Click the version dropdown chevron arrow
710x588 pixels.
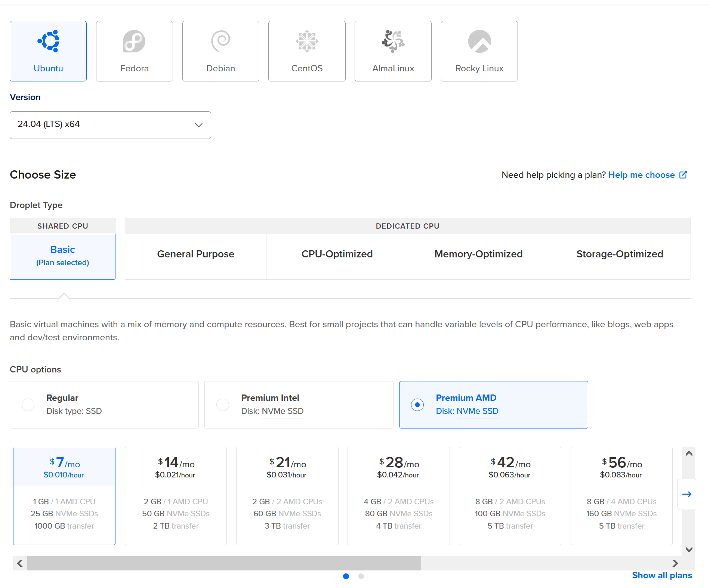point(199,125)
